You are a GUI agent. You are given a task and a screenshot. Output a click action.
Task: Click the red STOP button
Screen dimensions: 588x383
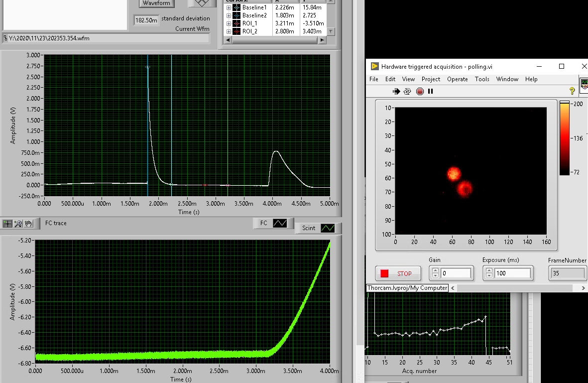coord(398,273)
